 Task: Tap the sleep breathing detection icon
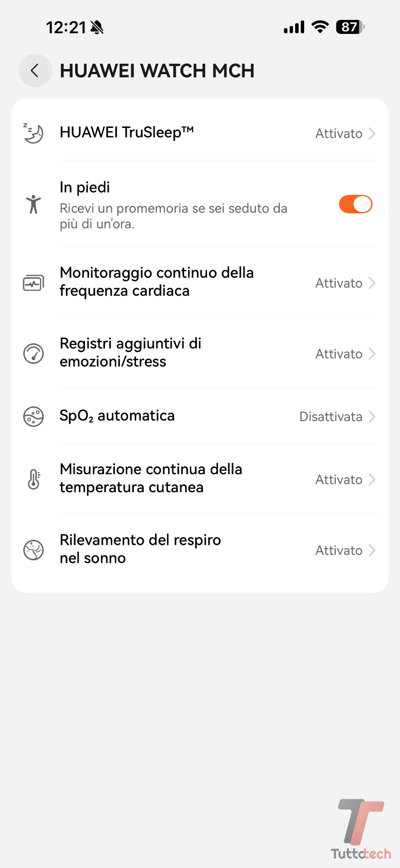(33, 550)
